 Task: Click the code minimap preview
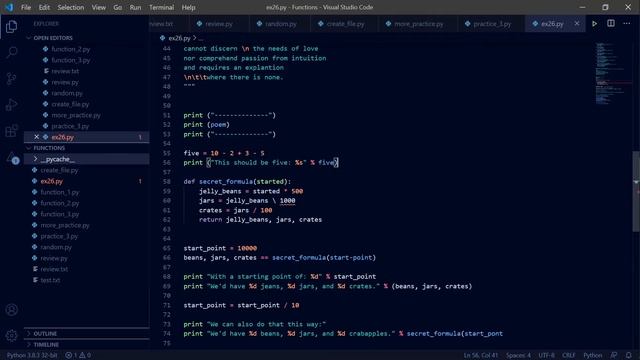click(x=612, y=73)
